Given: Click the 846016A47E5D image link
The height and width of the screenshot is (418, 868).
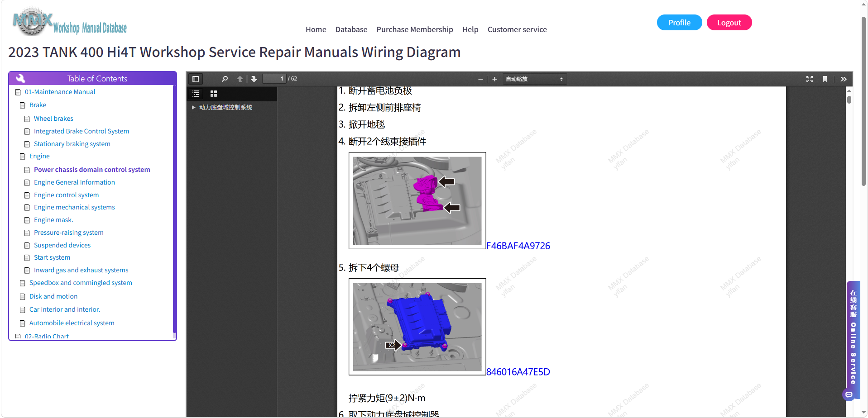Looking at the screenshot, I should point(518,372).
